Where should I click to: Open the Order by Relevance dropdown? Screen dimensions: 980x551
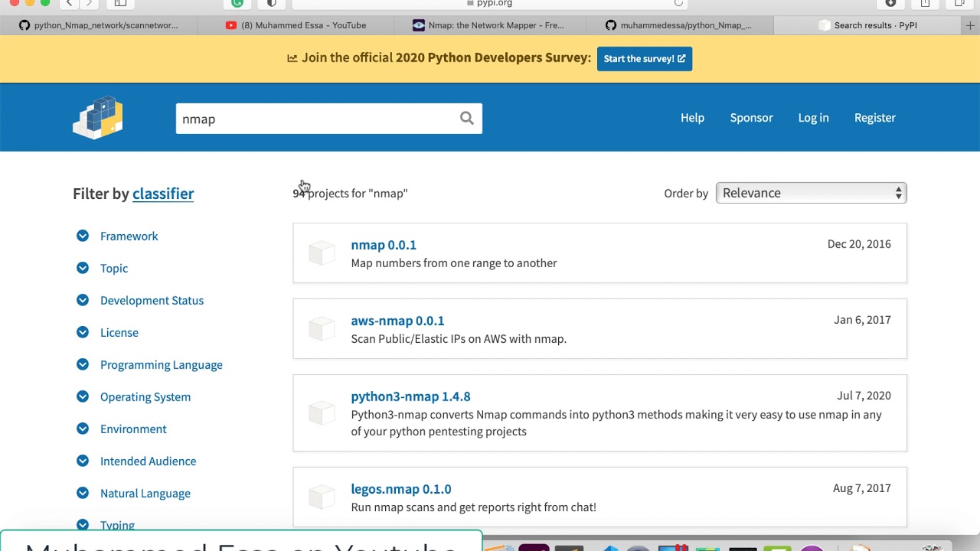pyautogui.click(x=812, y=193)
